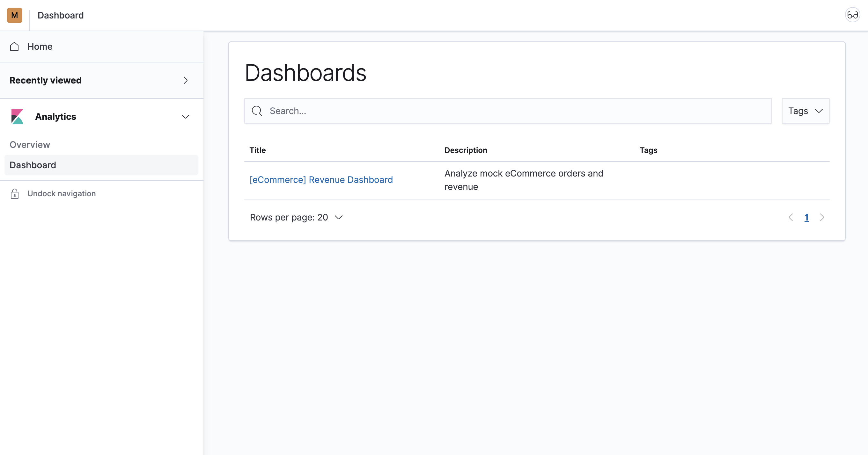
Task: Click the glasses icon in top right corner
Action: (x=852, y=15)
